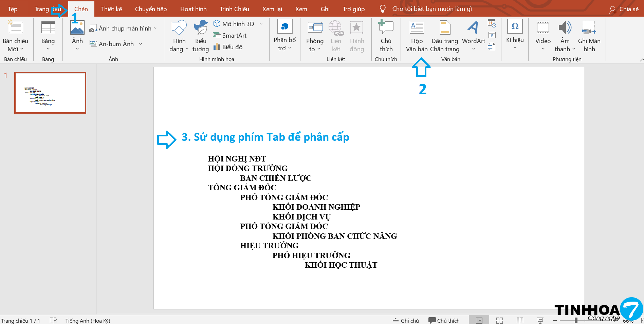Screen dimensions: 644x324
Task: Expand the Bảng table dropdown
Action: click(48, 49)
